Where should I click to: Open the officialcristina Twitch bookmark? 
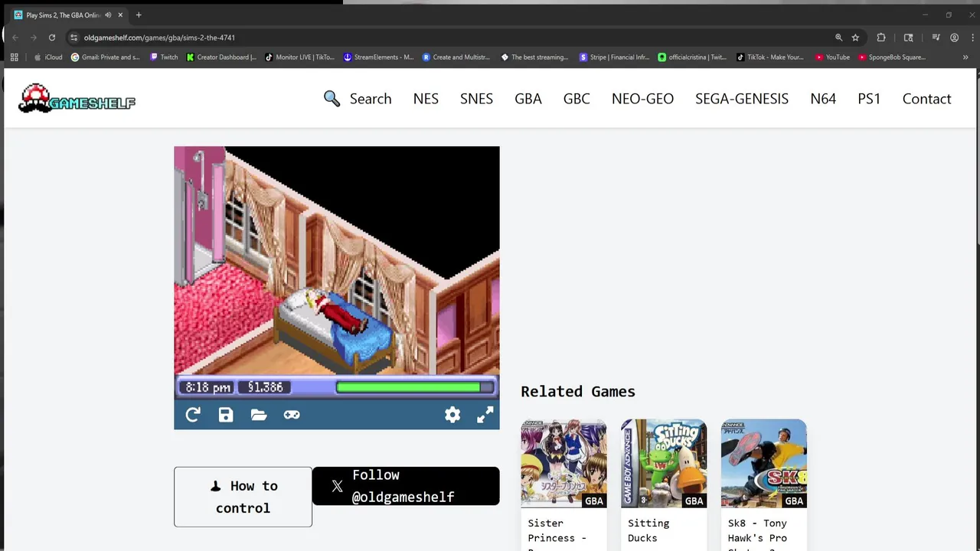692,57
